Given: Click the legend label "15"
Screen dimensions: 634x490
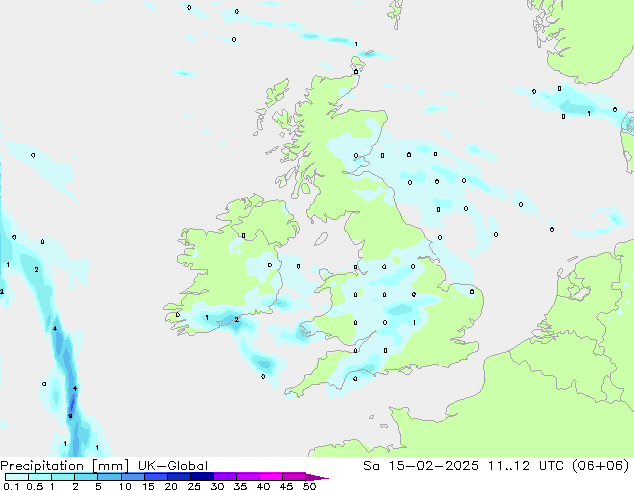Looking at the screenshot, I should pos(148,486).
